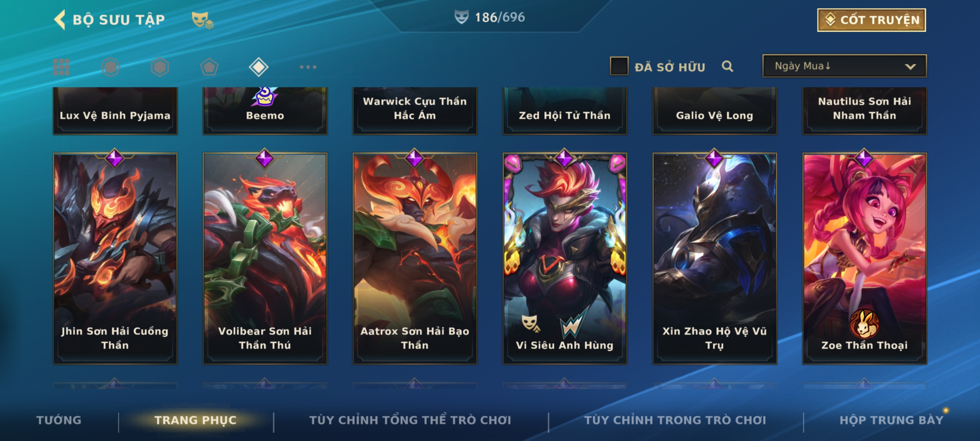Select Jhin Sơn Hải Cuồng Thần skin
Viewport: 980px width, 441px height.
(x=115, y=258)
